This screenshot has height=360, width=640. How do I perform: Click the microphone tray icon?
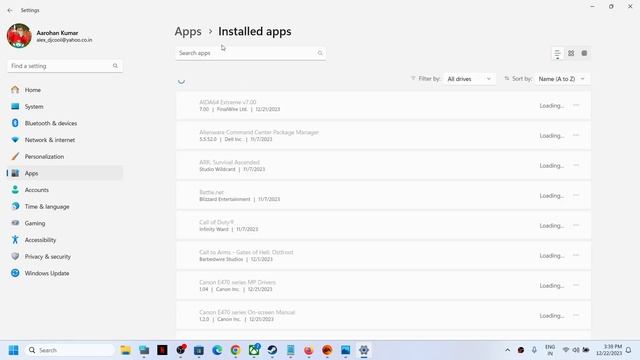(534, 350)
